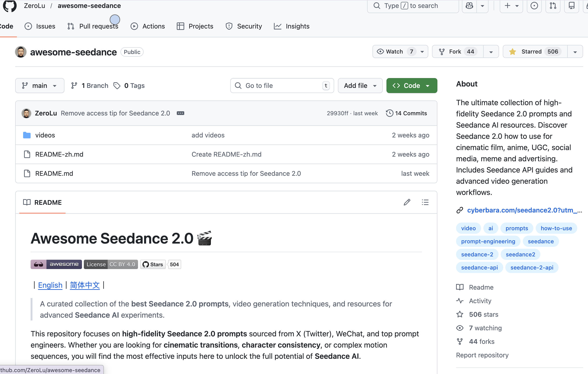Open the README outline list icon

click(x=425, y=202)
